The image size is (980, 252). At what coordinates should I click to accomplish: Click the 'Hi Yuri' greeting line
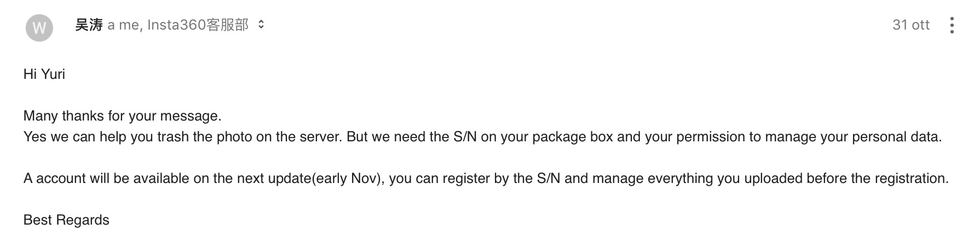tap(44, 74)
